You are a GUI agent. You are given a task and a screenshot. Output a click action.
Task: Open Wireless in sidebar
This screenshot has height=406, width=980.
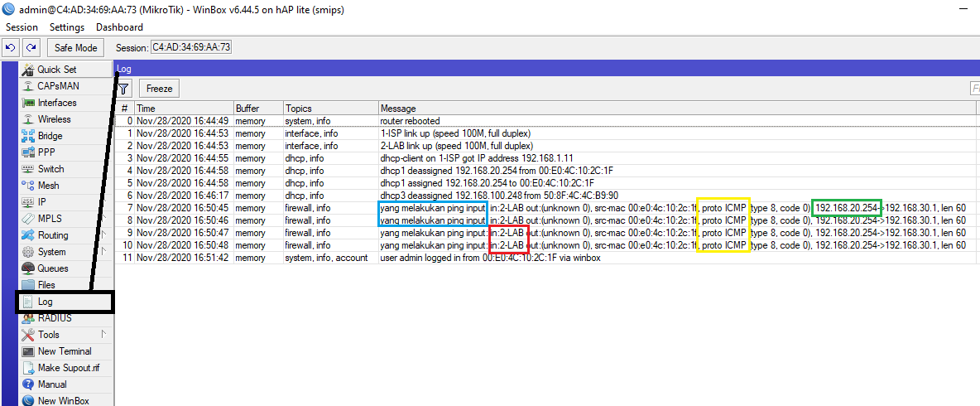pos(66,119)
